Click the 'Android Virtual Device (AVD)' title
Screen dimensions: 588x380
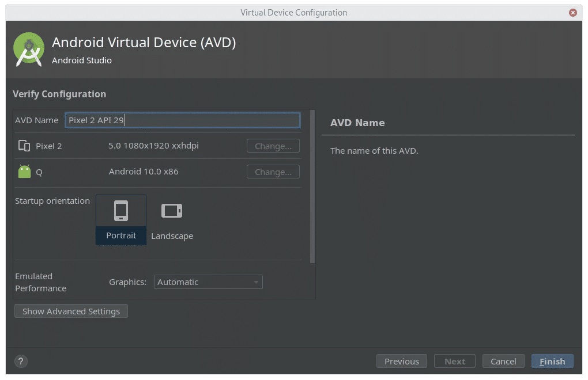click(x=144, y=42)
